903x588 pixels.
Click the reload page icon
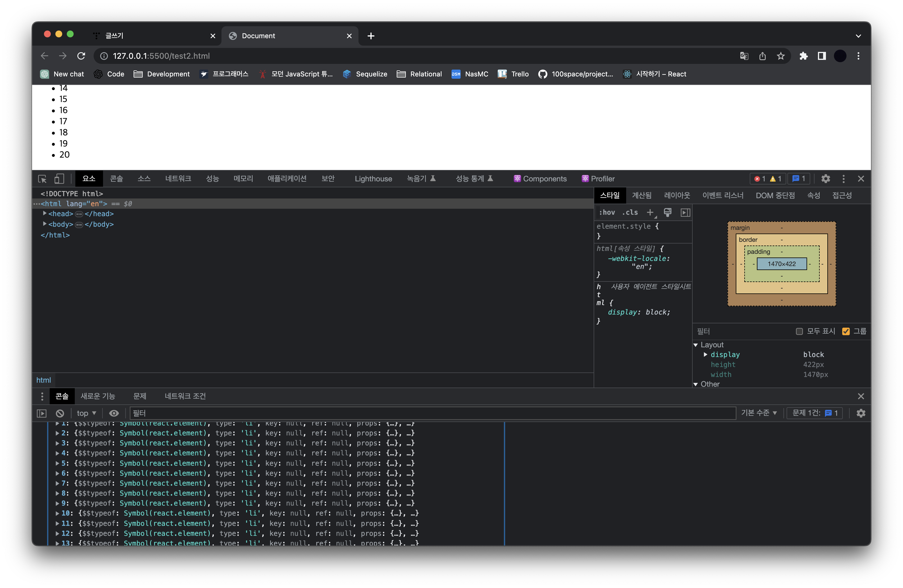click(81, 56)
